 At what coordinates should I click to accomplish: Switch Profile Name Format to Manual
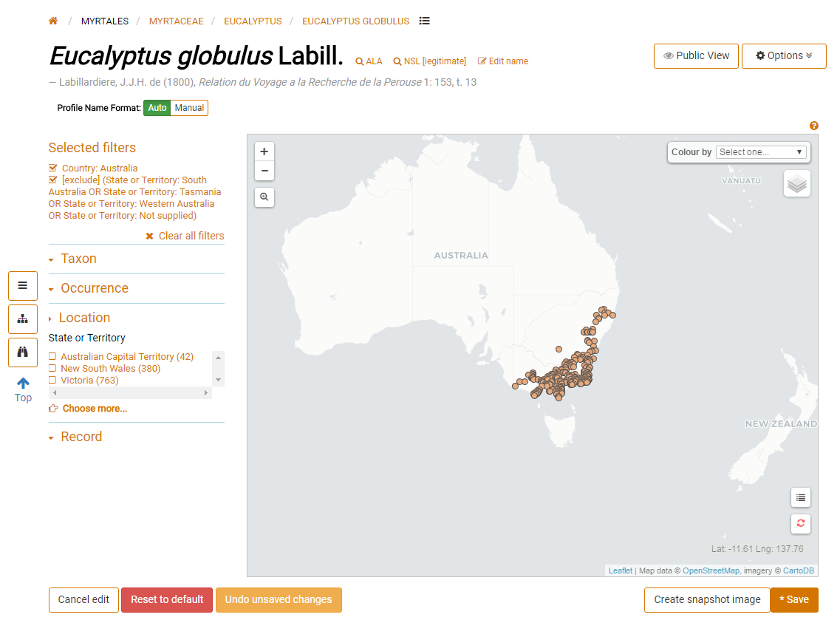pos(188,107)
